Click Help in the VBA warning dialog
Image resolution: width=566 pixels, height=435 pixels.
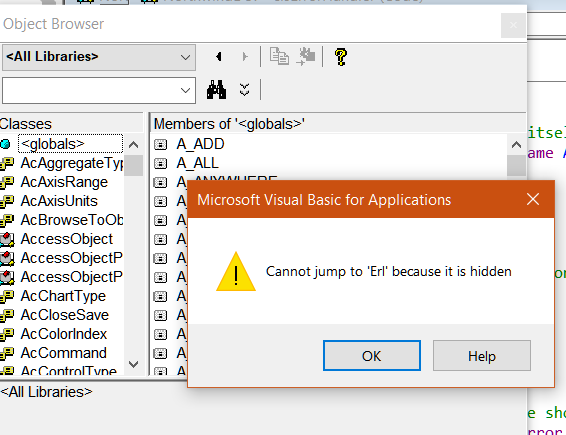[x=482, y=356]
